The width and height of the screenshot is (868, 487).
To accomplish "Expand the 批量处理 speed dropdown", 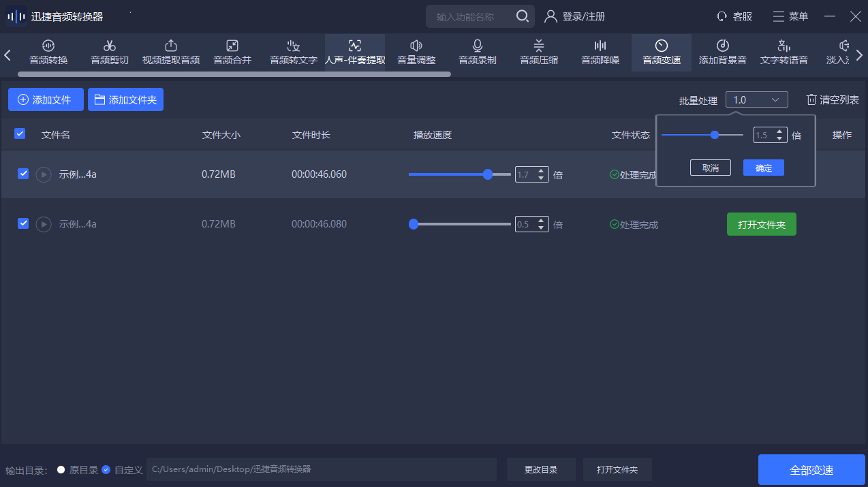I will (x=756, y=99).
